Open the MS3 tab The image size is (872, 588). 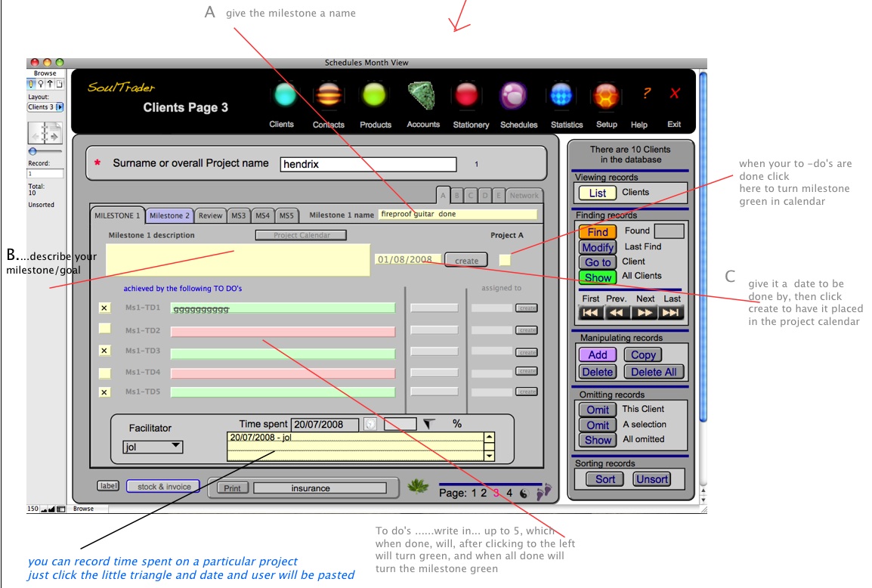(239, 215)
